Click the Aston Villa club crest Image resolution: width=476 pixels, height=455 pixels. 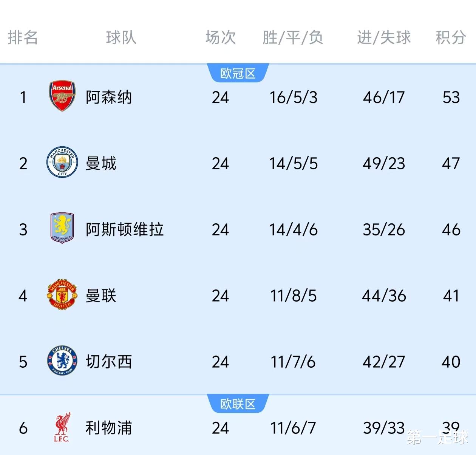[x=62, y=228]
